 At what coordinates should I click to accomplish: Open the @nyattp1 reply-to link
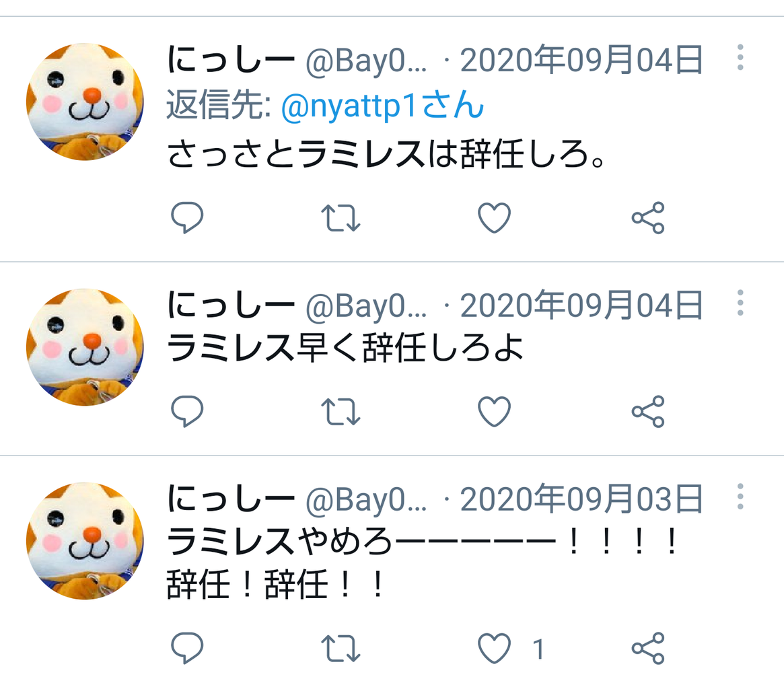click(382, 105)
